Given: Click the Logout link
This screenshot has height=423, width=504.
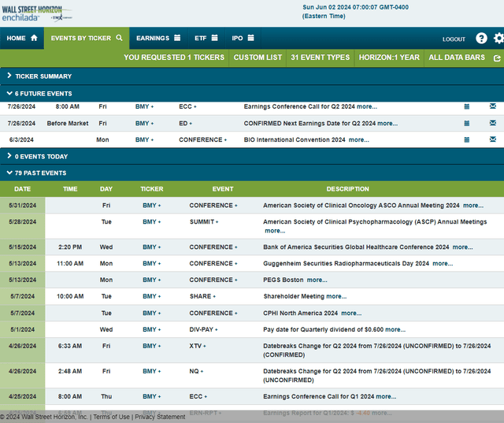Looking at the screenshot, I should [x=454, y=39].
